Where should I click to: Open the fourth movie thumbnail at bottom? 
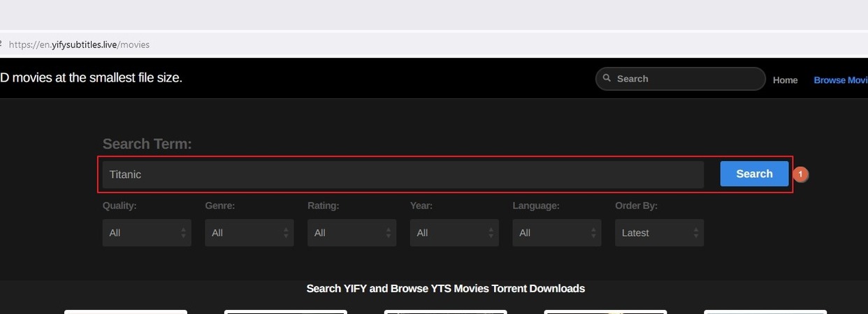pyautogui.click(x=605, y=311)
